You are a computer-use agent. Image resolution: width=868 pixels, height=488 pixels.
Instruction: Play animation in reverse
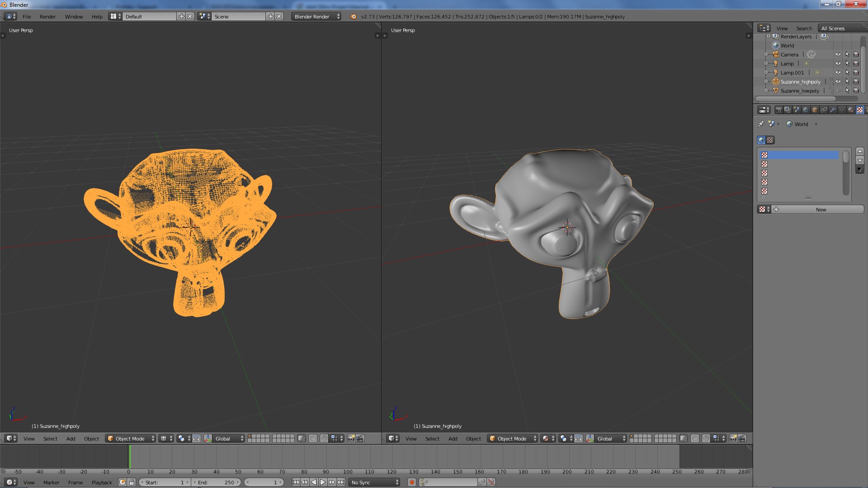pyautogui.click(x=314, y=482)
